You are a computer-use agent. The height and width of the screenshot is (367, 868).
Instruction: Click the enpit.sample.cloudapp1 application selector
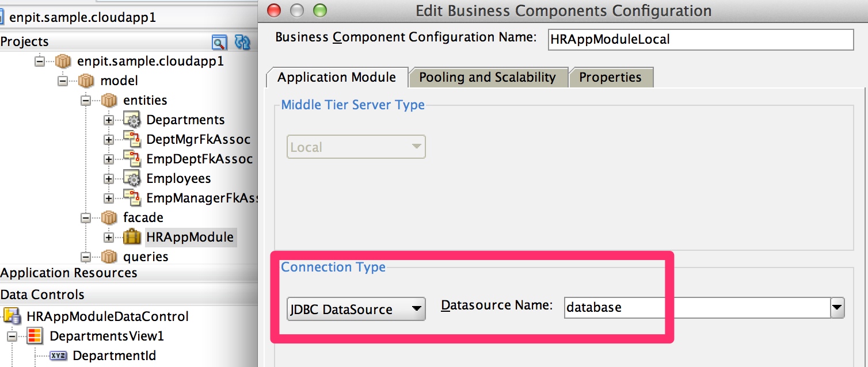[128, 17]
